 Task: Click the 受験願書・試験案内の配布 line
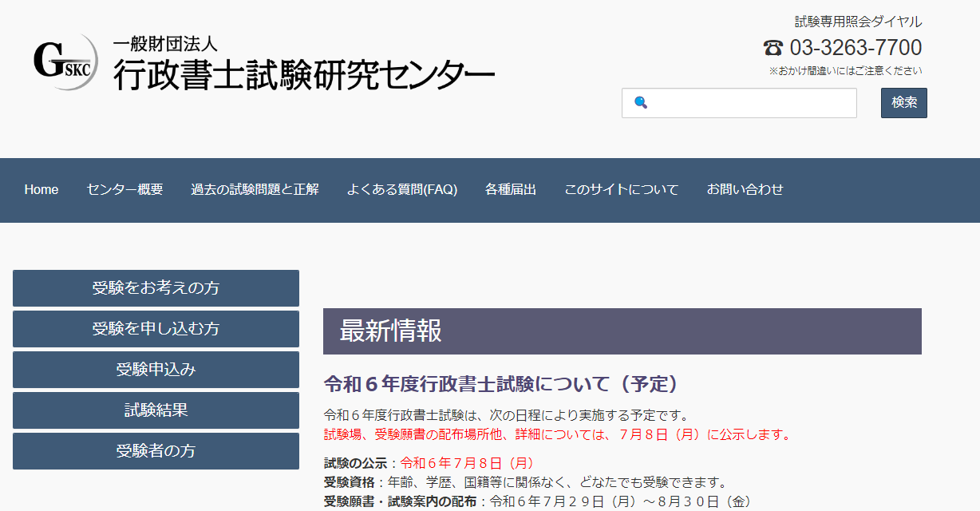point(537,501)
